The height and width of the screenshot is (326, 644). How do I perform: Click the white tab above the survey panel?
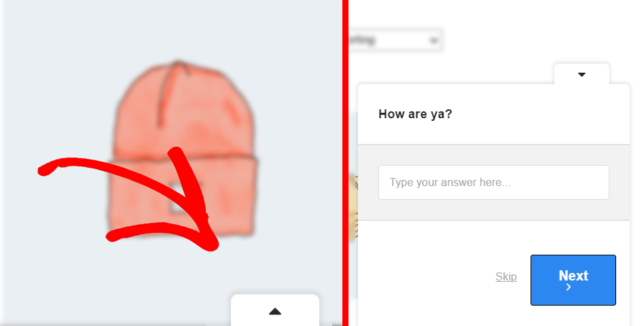[x=582, y=74]
